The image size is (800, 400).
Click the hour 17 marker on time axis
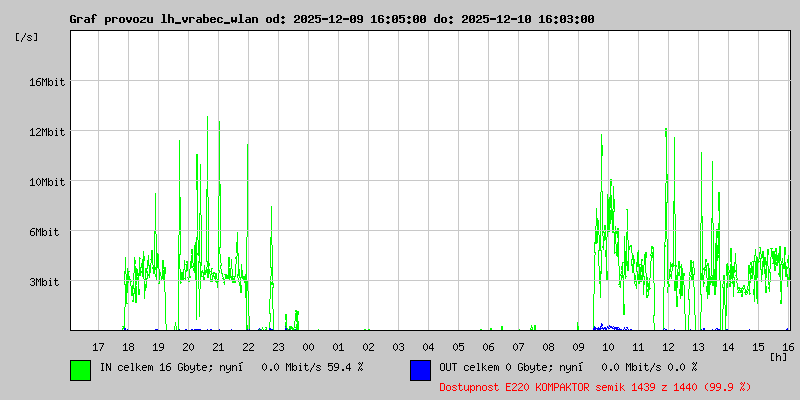pyautogui.click(x=98, y=347)
